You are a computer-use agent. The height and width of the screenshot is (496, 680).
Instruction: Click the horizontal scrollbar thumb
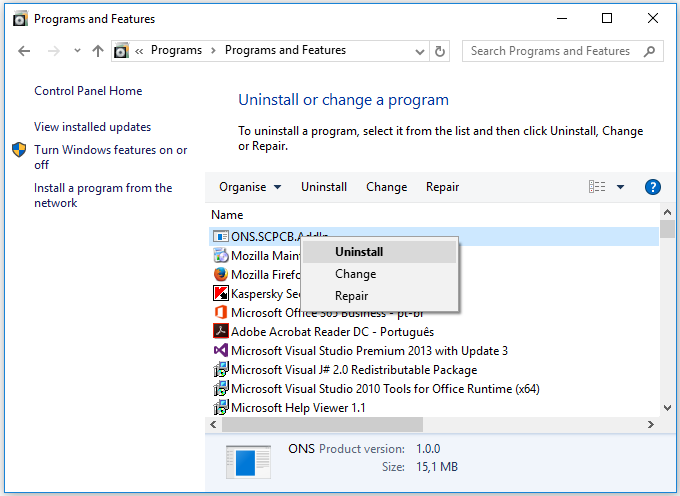[322, 424]
